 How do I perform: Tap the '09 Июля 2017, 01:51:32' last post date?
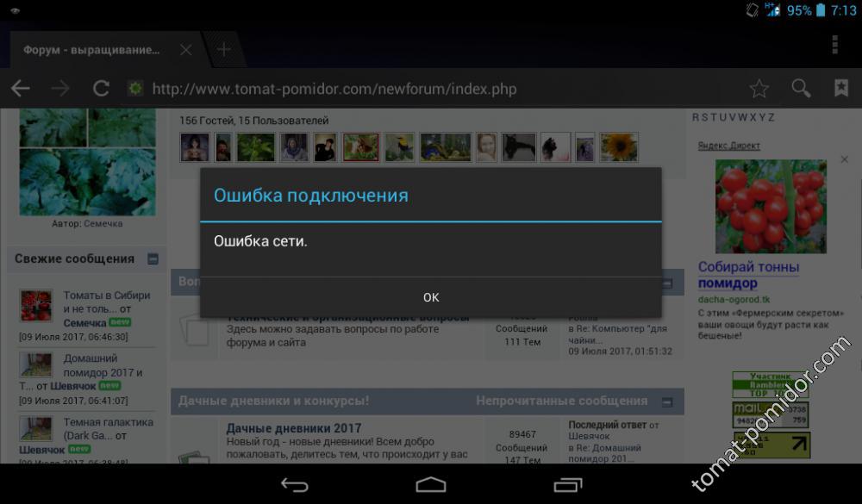[x=620, y=352]
